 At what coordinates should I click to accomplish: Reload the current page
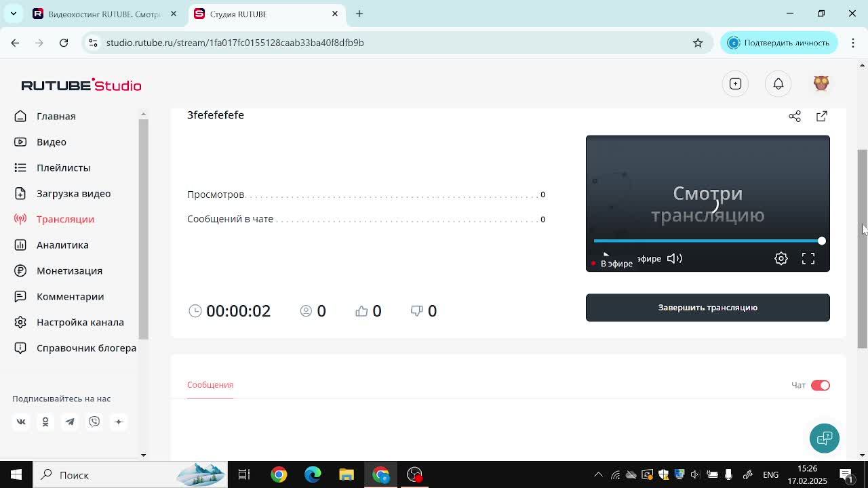pos(64,43)
